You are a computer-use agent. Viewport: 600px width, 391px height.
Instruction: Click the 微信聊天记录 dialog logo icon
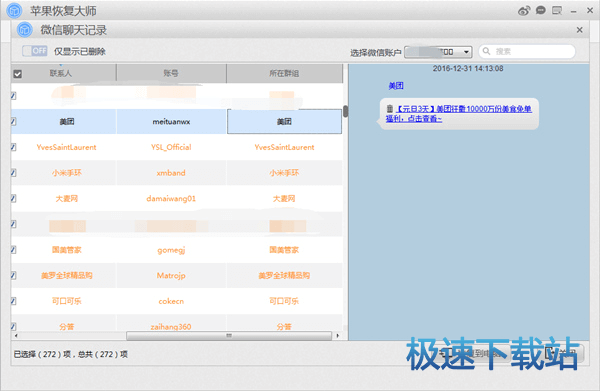pyautogui.click(x=24, y=30)
